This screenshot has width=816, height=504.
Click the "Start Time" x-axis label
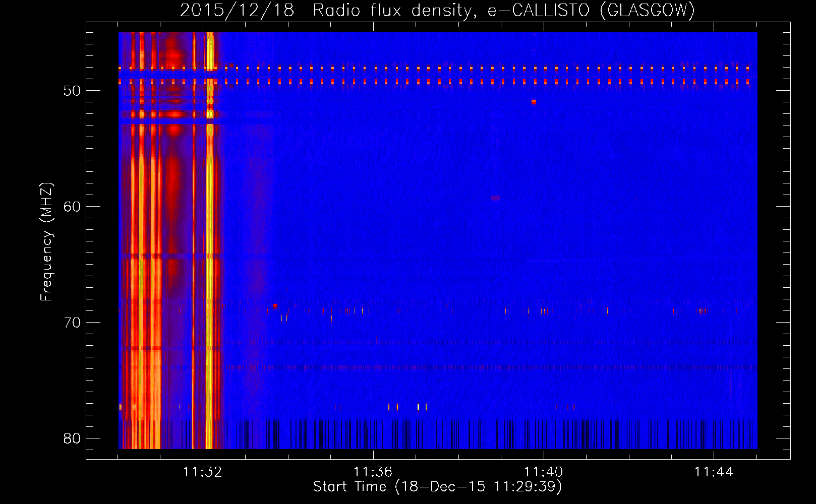click(437, 487)
